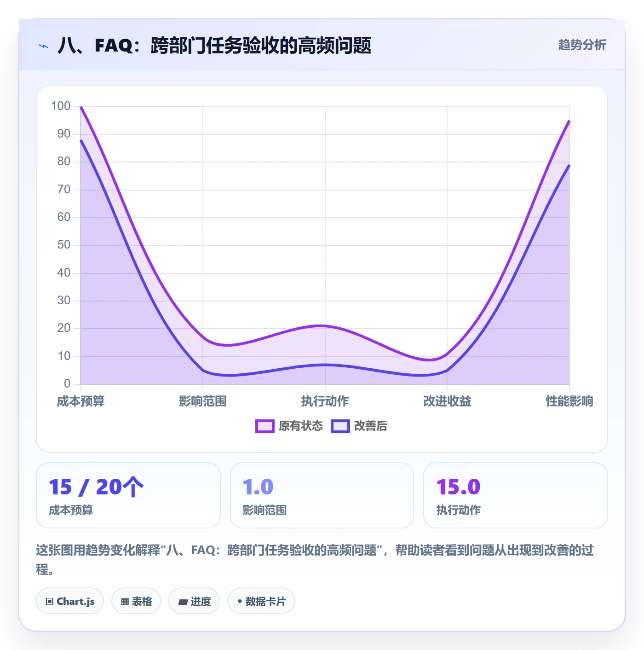Click the blue 改善后 legend swatch
The width and height of the screenshot is (644, 650).
(x=340, y=426)
